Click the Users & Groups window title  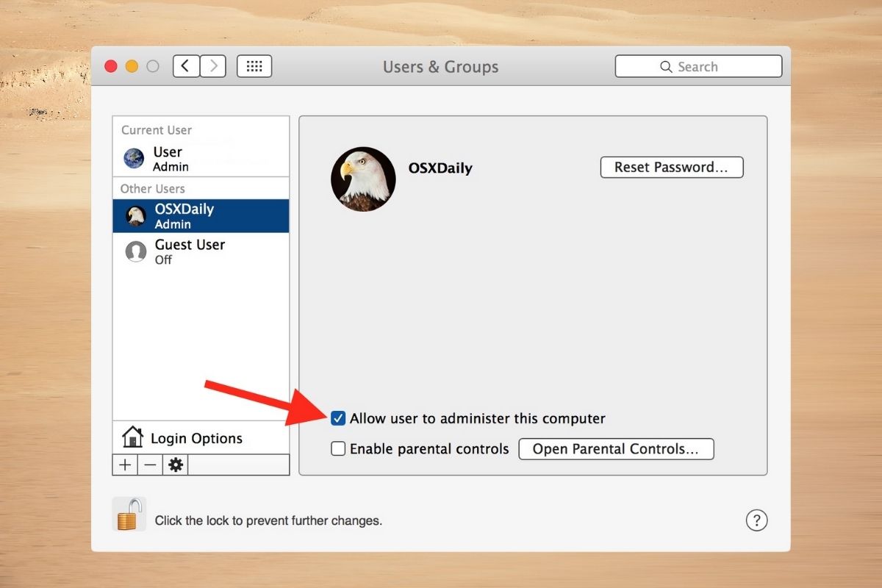point(440,67)
